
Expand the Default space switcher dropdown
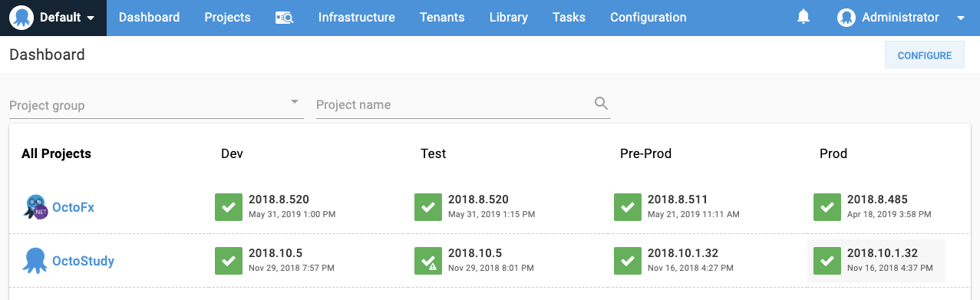(x=54, y=18)
